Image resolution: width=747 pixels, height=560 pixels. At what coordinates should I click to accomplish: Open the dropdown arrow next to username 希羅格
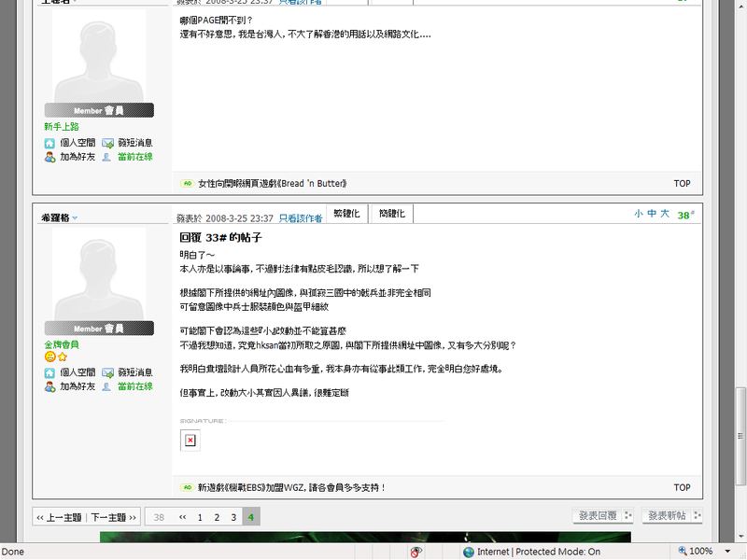[x=75, y=218]
